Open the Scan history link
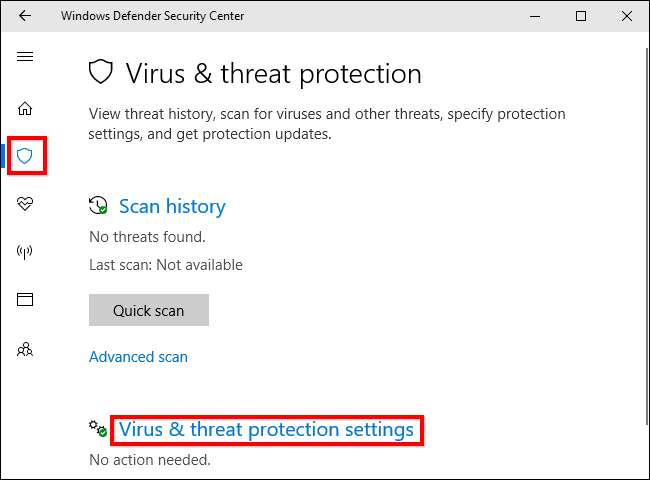650x480 pixels. coord(172,206)
